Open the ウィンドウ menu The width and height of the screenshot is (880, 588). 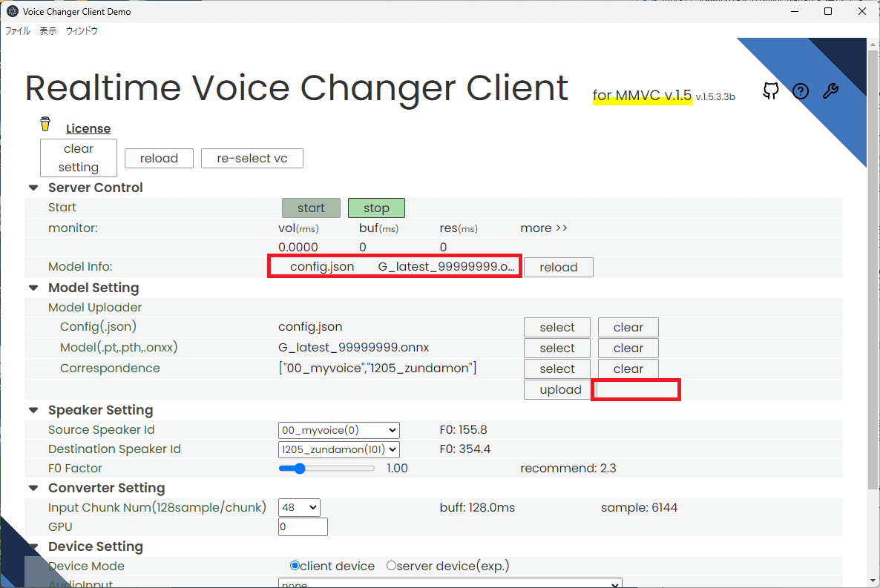pos(82,31)
